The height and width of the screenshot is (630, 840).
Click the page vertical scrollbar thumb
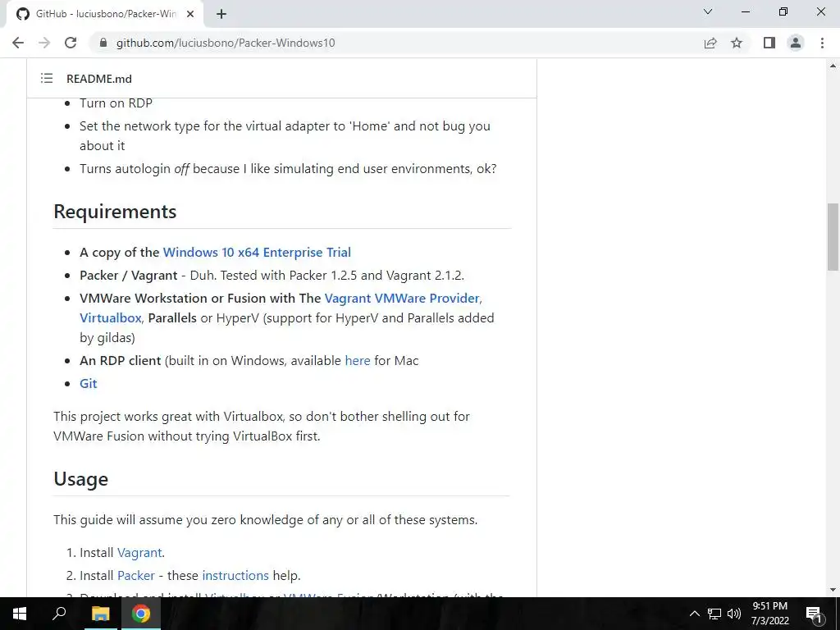click(x=833, y=237)
